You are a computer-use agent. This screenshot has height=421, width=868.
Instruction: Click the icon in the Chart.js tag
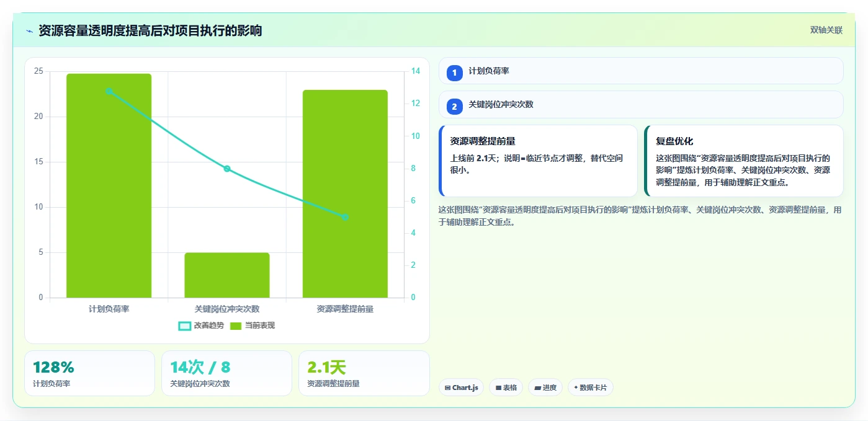pyautogui.click(x=447, y=388)
